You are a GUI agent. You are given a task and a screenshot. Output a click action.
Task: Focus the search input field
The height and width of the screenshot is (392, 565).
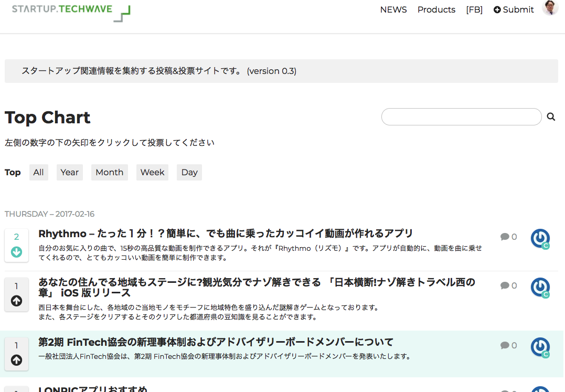(x=461, y=117)
